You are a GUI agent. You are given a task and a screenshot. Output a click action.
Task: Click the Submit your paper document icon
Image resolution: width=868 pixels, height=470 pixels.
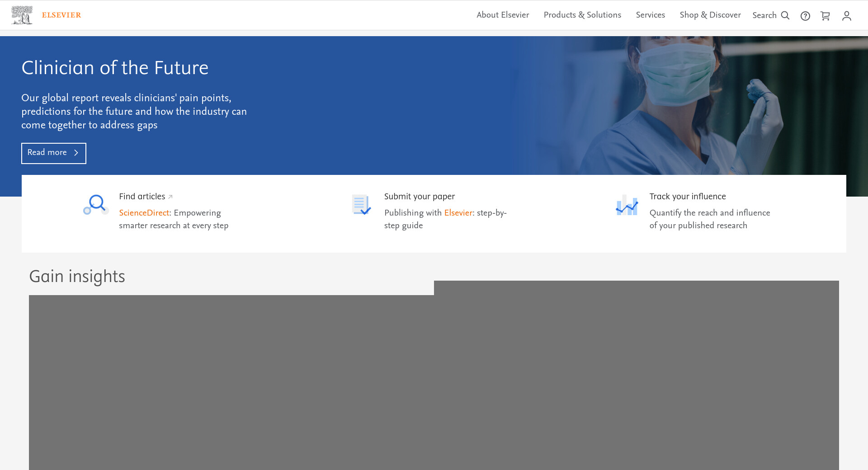click(361, 205)
